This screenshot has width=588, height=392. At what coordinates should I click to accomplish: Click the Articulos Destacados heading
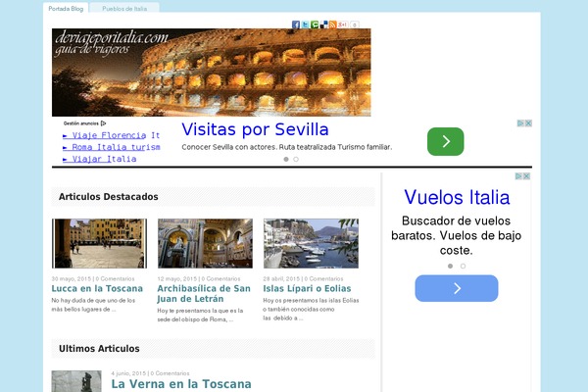[109, 197]
